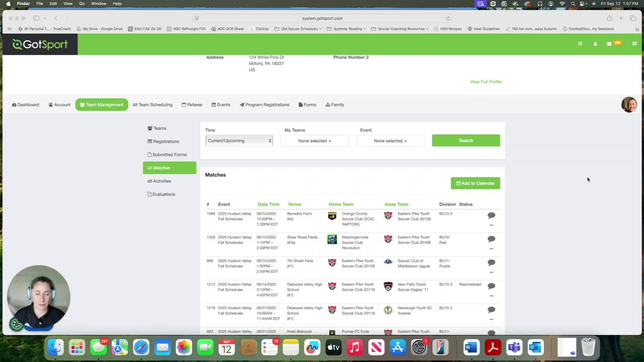The height and width of the screenshot is (362, 644).
Task: Click the green Search button
Action: pyautogui.click(x=466, y=140)
